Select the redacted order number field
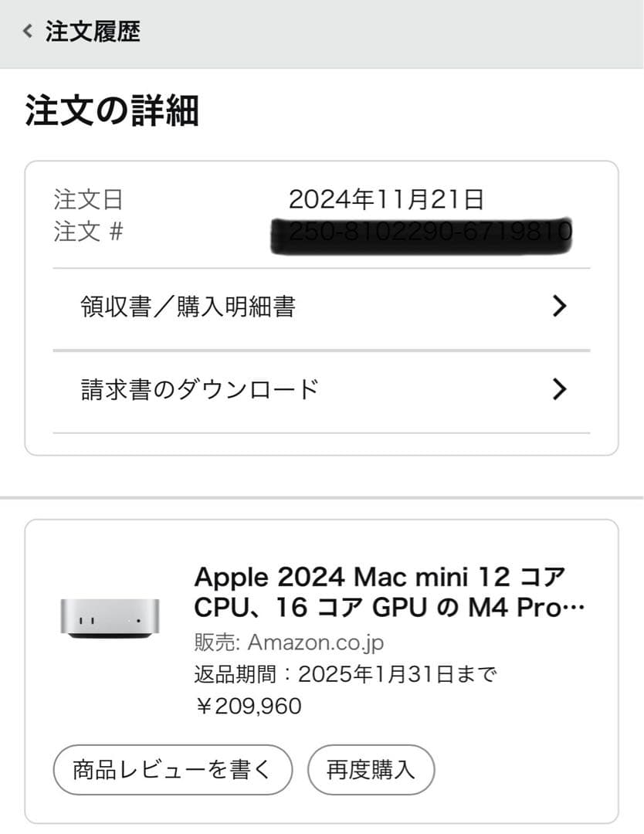Image resolution: width=644 pixels, height=834 pixels. (x=429, y=233)
